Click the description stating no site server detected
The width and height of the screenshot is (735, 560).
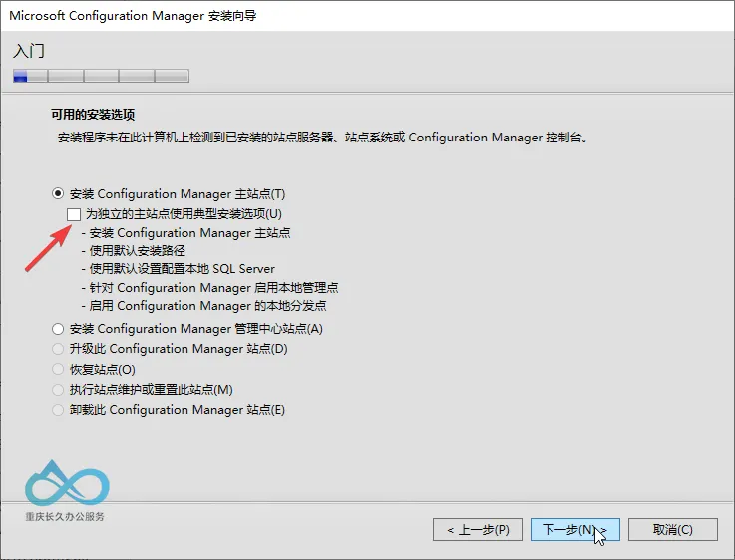(x=323, y=138)
